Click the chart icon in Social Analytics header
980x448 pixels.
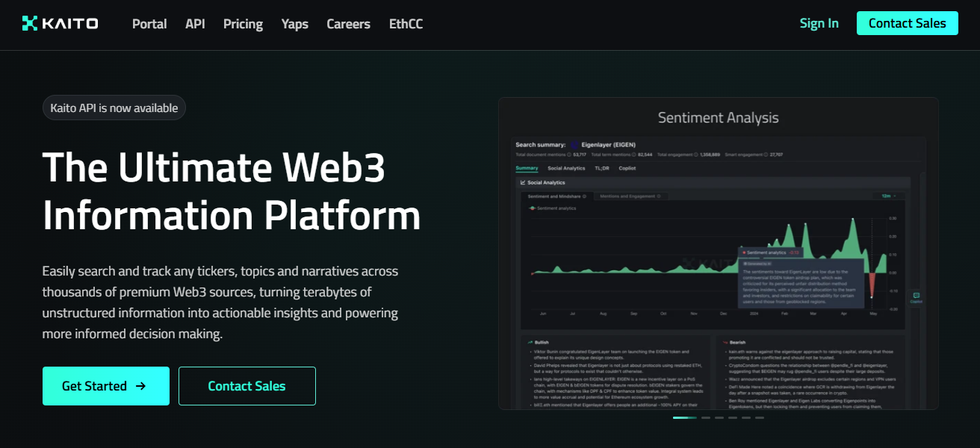pos(523,182)
